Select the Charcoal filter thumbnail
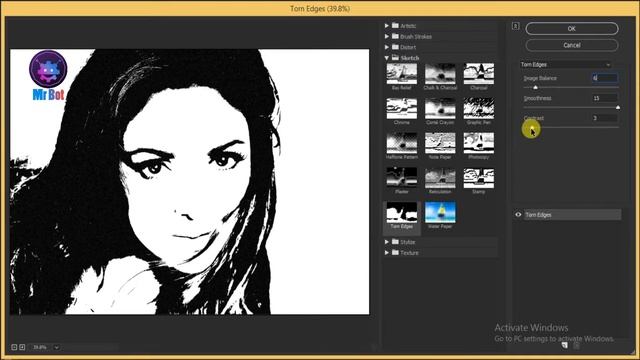640x360 pixels. (478, 74)
